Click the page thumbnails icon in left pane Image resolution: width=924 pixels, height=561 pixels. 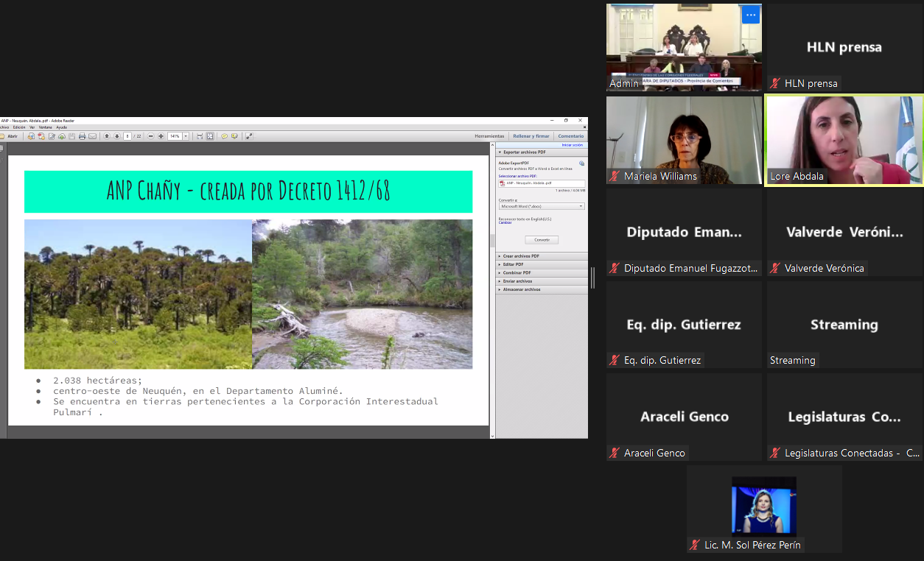click(1, 149)
